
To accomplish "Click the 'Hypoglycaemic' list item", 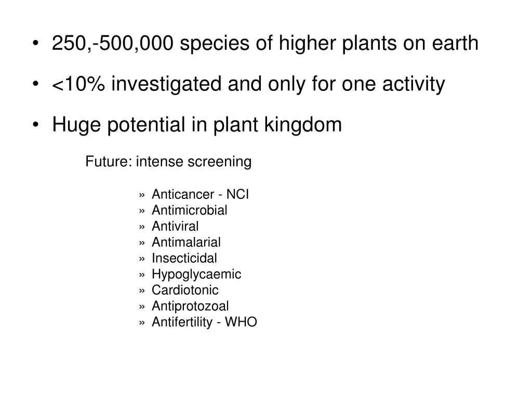I will point(196,274).
